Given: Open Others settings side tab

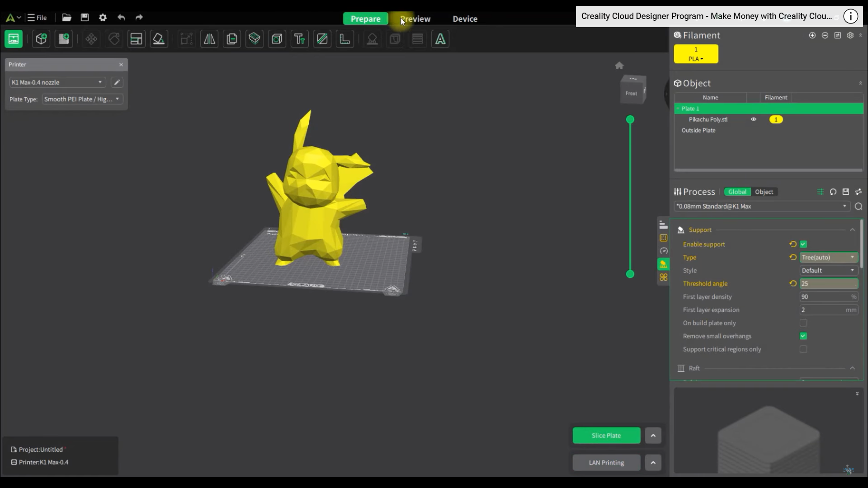Looking at the screenshot, I should [x=664, y=277].
